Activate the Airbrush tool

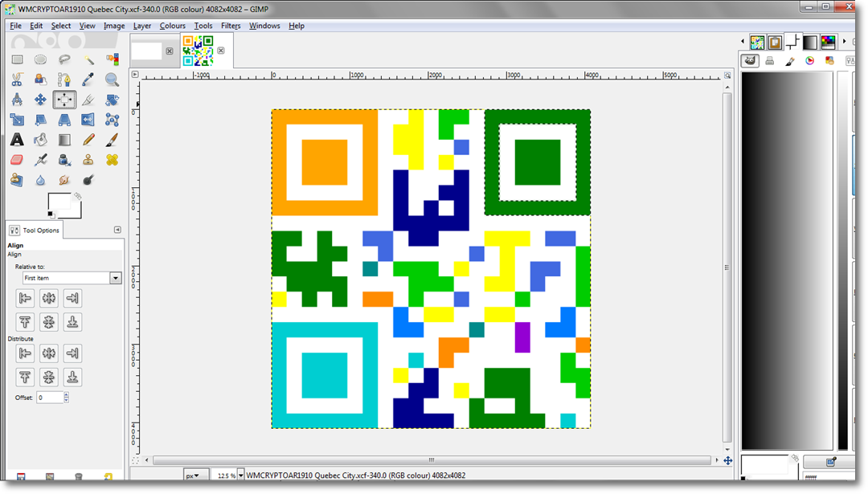tap(40, 160)
